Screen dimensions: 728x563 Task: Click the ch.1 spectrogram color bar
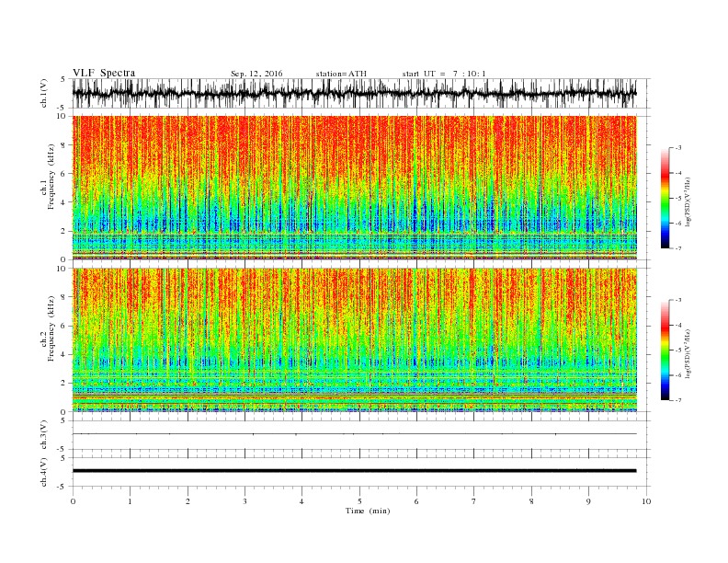pyautogui.click(x=665, y=198)
